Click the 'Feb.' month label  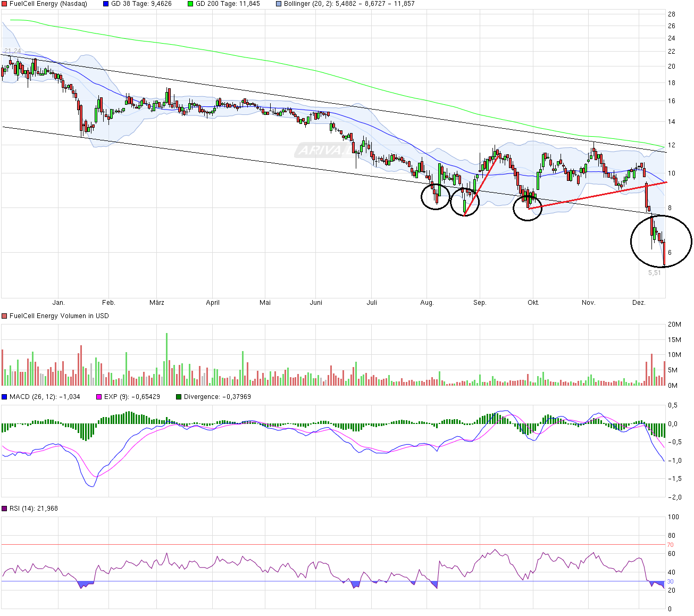(x=108, y=303)
